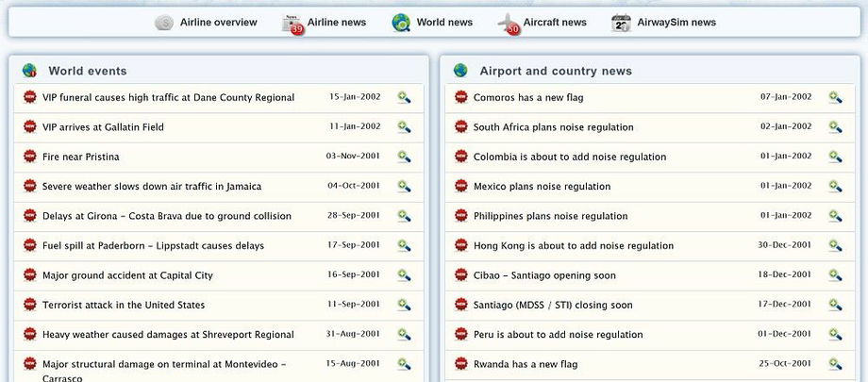Open magnifier for Philippines plans noise regulation

[x=835, y=216]
